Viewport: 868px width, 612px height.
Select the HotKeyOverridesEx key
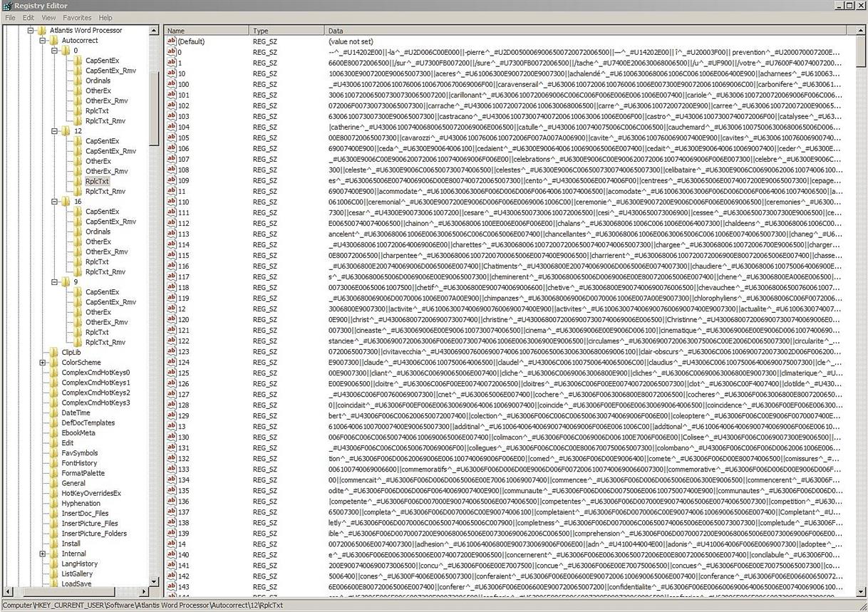pos(91,493)
